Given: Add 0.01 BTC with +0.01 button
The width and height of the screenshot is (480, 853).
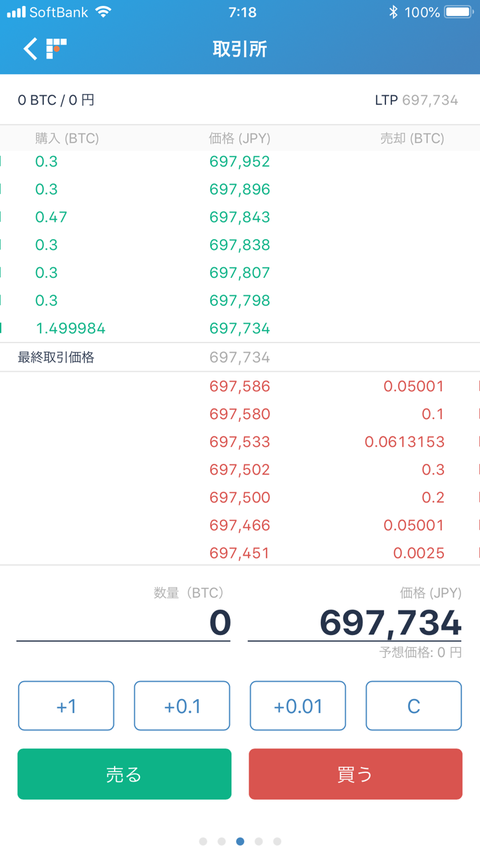Looking at the screenshot, I should (298, 706).
